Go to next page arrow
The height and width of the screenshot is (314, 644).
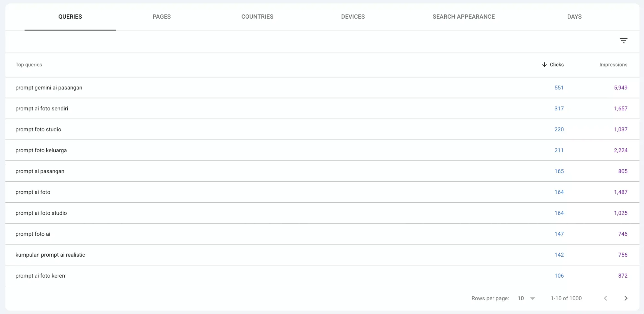pyautogui.click(x=626, y=298)
